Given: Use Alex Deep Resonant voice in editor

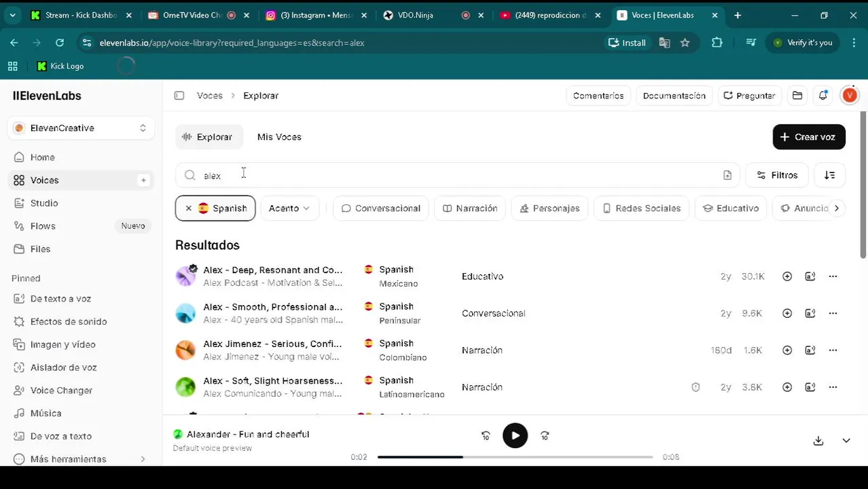Looking at the screenshot, I should [x=810, y=276].
